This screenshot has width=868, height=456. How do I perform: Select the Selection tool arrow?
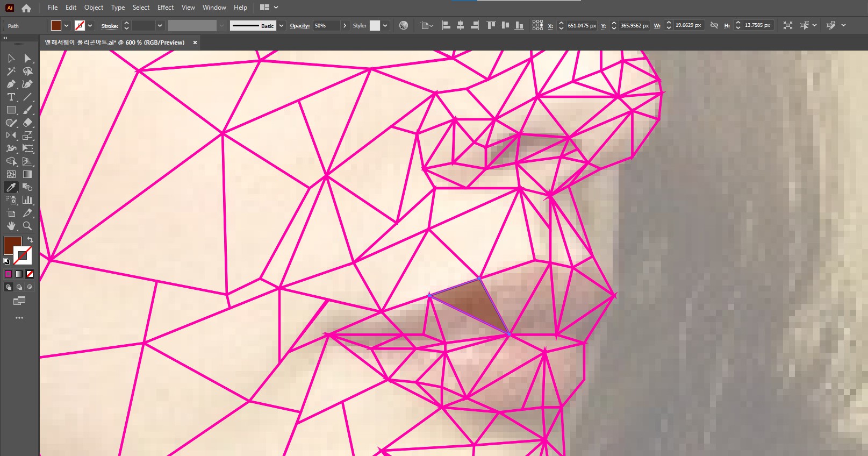pyautogui.click(x=11, y=58)
